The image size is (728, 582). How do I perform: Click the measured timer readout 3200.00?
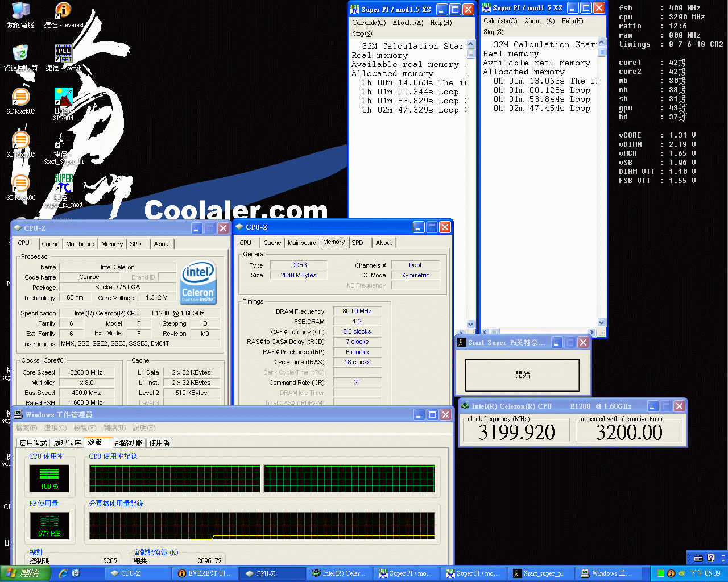(629, 433)
